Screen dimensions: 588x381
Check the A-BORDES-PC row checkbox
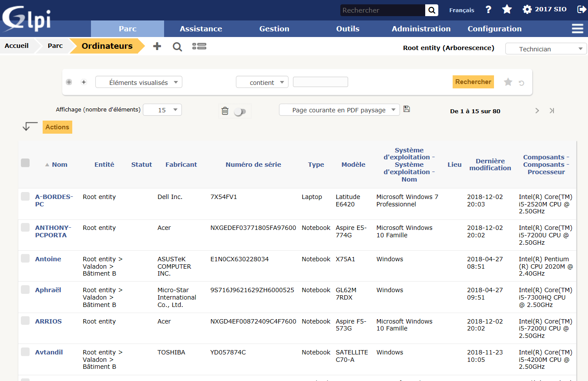(x=25, y=196)
